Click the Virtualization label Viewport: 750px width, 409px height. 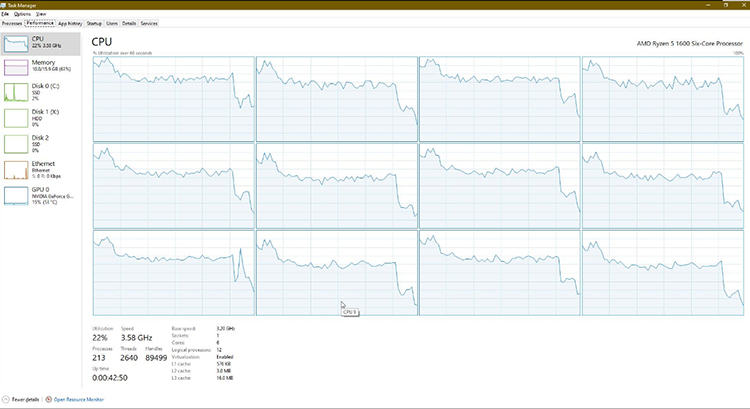pos(186,357)
